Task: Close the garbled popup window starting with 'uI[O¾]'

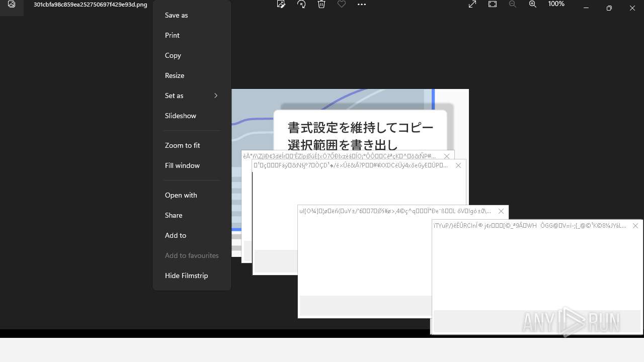Action: click(501, 211)
